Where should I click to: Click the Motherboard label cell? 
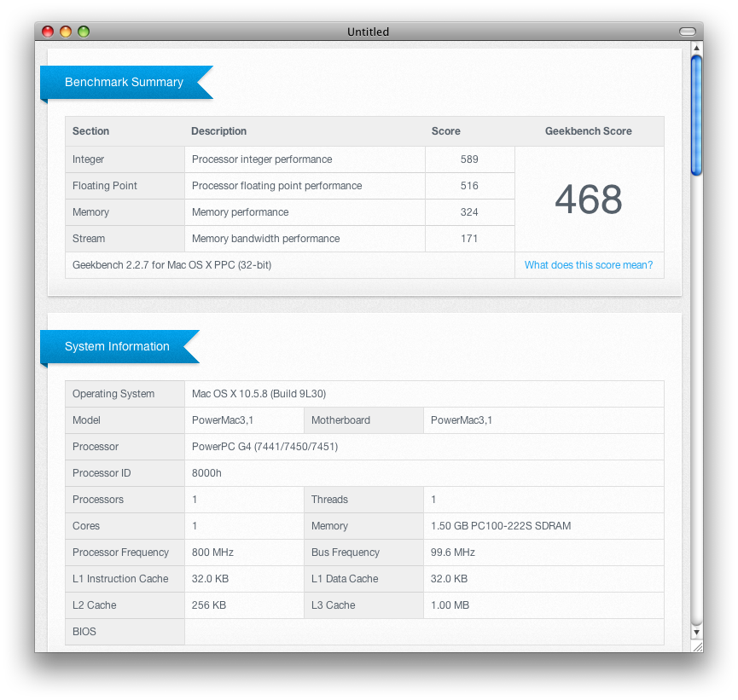363,420
